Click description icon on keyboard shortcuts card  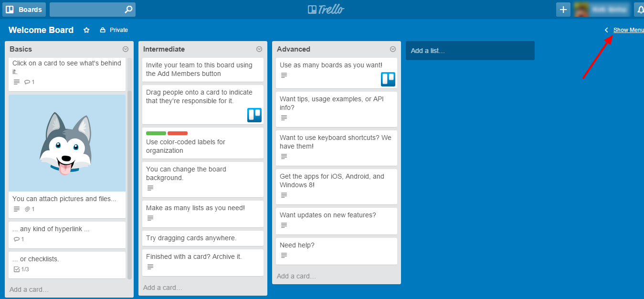click(x=284, y=157)
